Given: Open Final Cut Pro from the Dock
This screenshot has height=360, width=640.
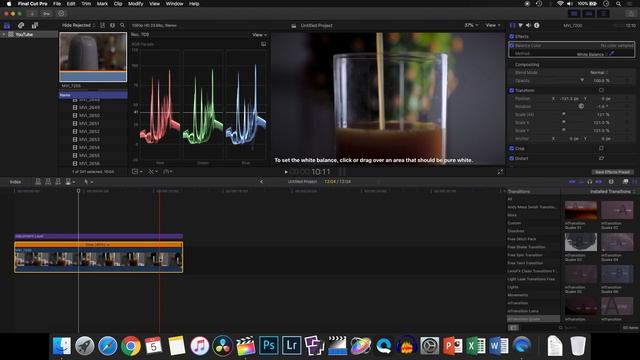Looking at the screenshot, I should (245, 346).
